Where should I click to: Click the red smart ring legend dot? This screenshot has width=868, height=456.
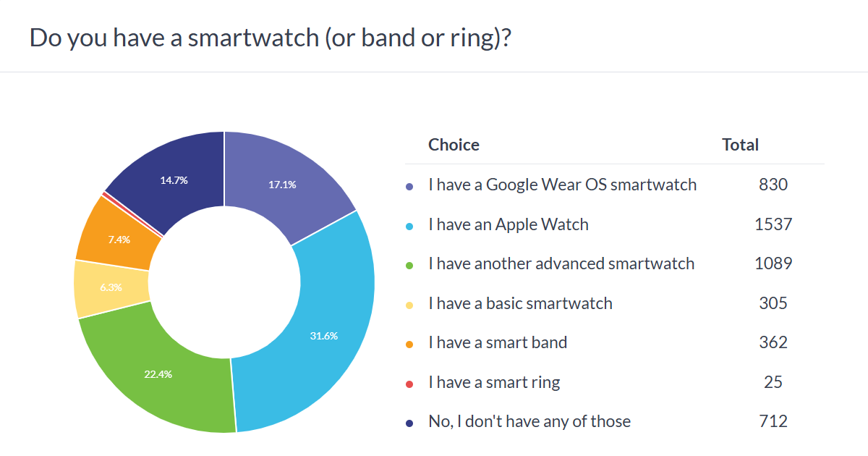[x=409, y=384]
